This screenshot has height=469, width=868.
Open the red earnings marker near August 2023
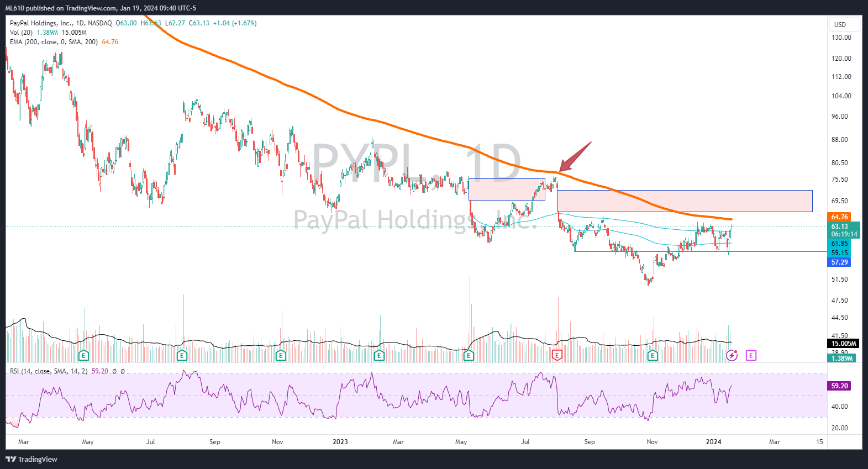tap(557, 355)
